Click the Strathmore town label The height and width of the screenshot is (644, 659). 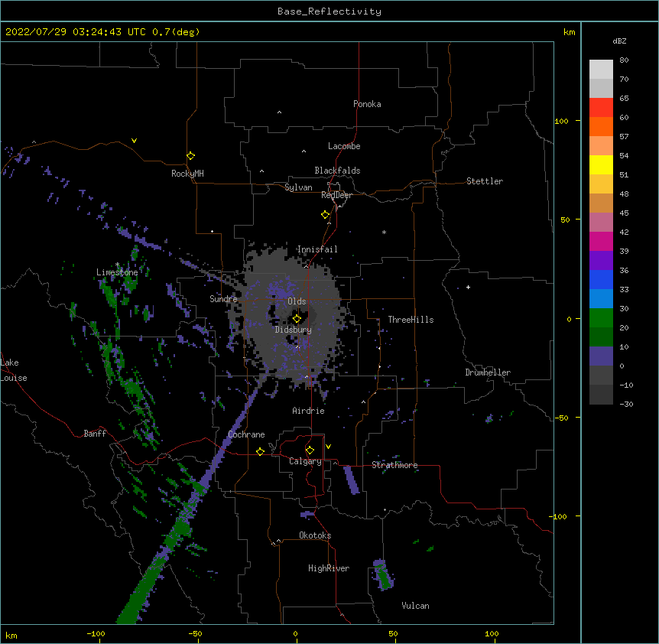pos(394,465)
